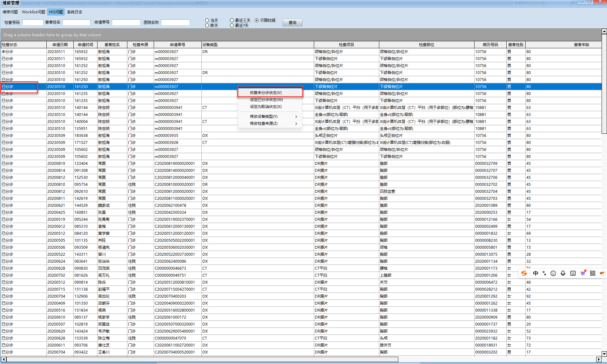Open the soft keyboard icon
Viewport: 607px width, 364px height.
[x=573, y=273]
